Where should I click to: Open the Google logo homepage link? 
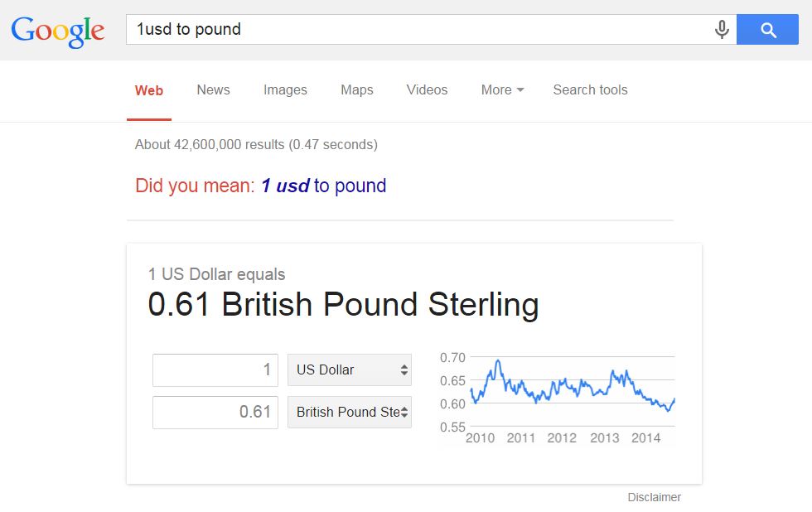[57, 31]
